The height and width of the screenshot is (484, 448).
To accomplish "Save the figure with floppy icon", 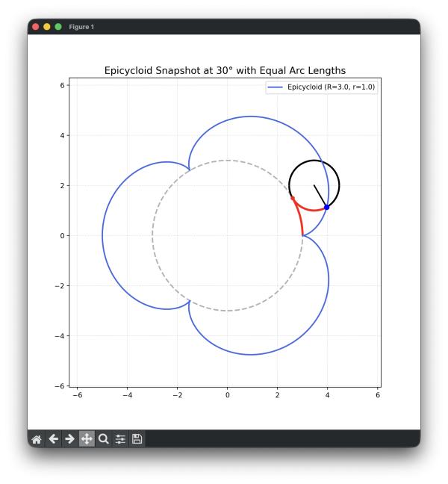I will (x=137, y=438).
